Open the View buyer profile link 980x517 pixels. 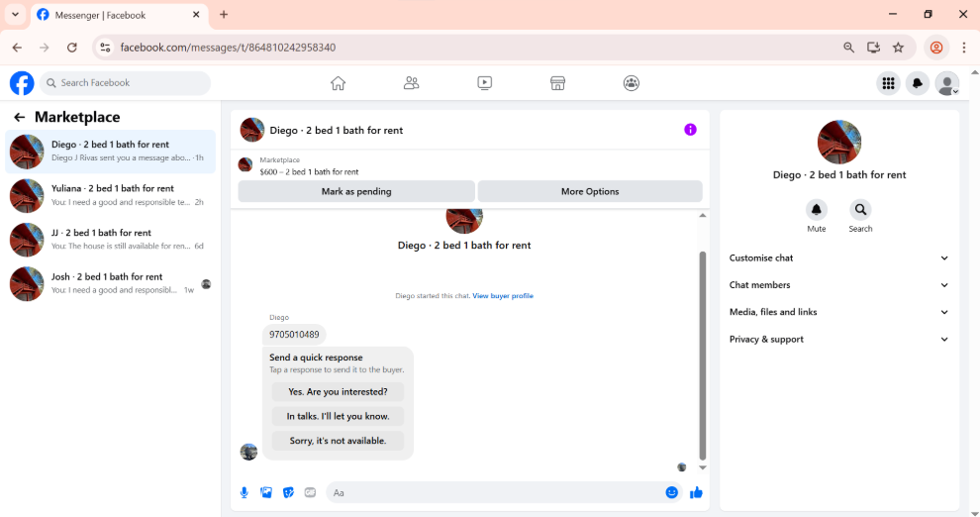pyautogui.click(x=503, y=296)
